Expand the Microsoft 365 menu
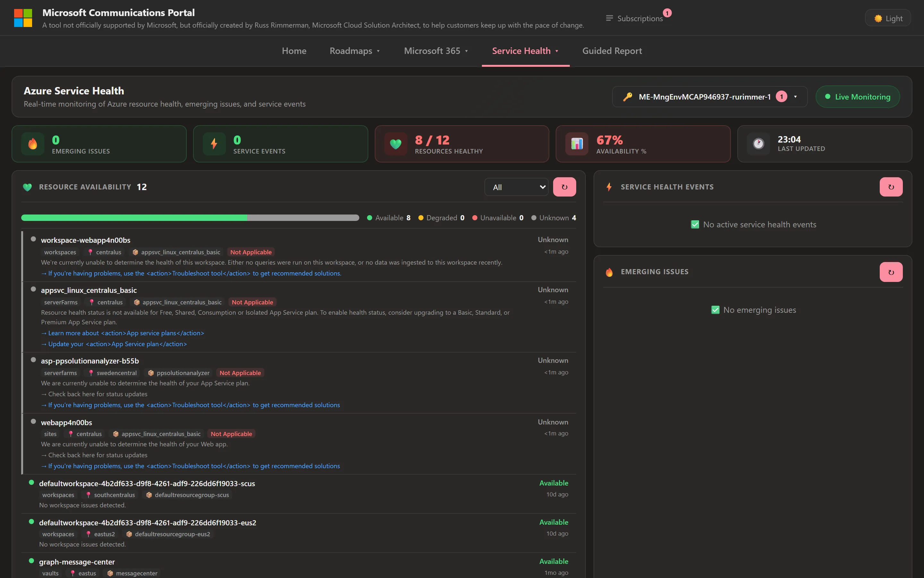 436,51
